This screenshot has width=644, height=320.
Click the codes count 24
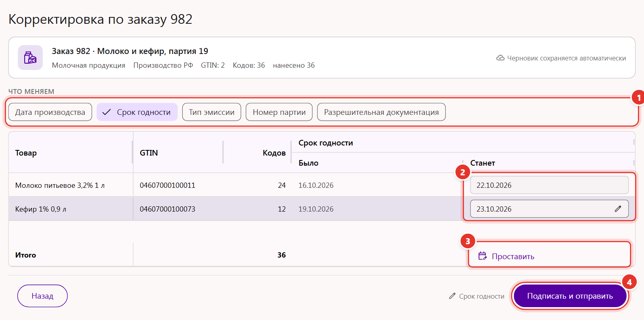tap(282, 185)
